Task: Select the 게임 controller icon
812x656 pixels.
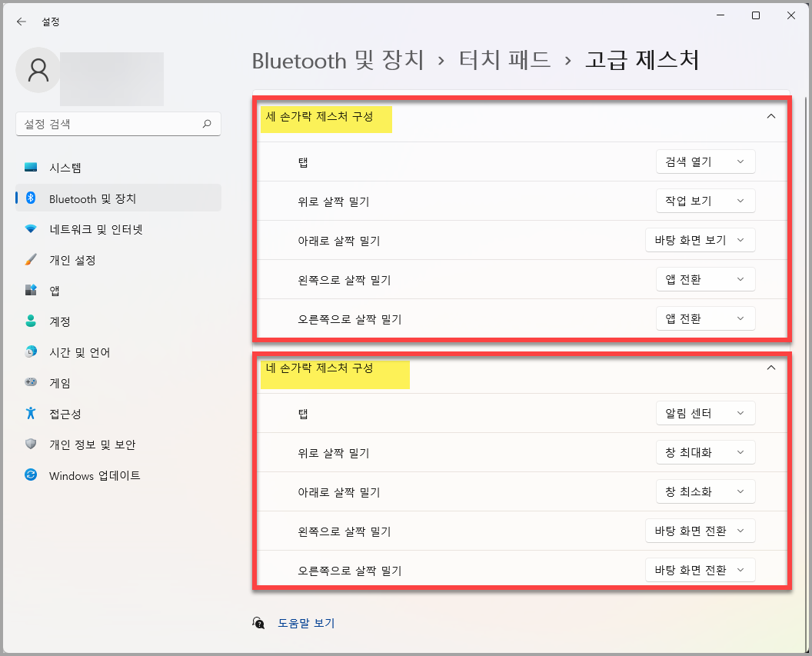Action: (x=32, y=382)
